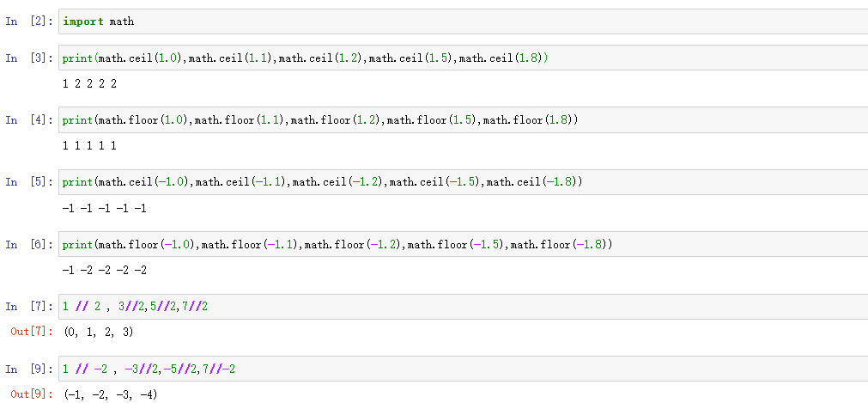Edit the "1 // 2 , 3//2" cell

tap(464, 307)
